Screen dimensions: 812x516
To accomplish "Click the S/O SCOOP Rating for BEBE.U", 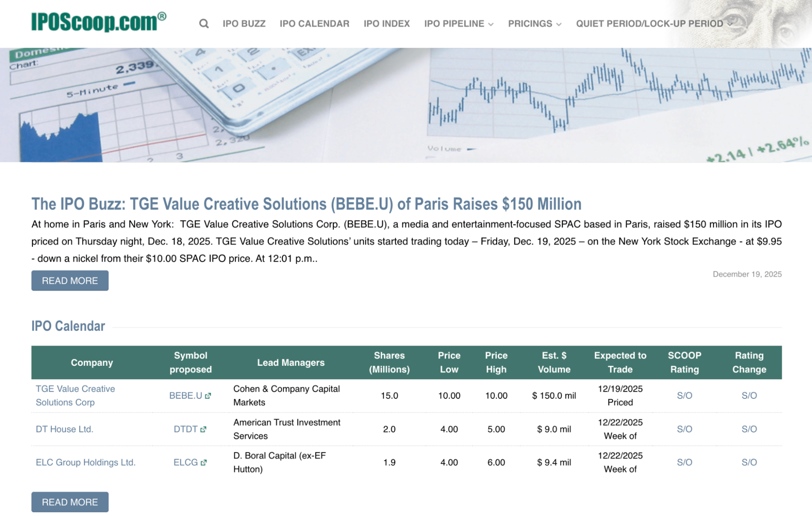I will (685, 395).
